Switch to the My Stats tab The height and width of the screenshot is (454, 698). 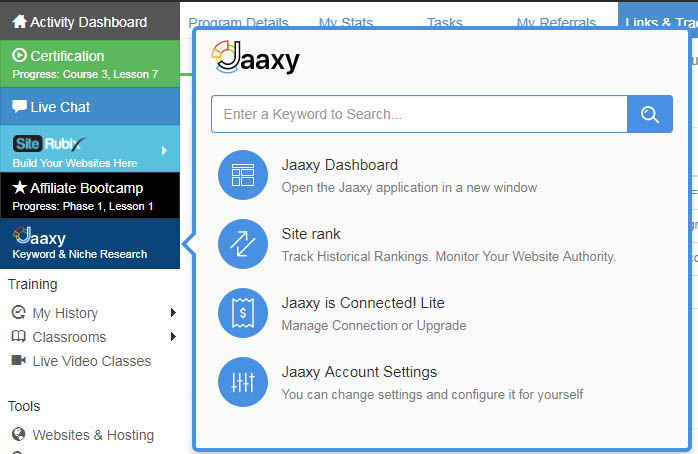(x=342, y=23)
